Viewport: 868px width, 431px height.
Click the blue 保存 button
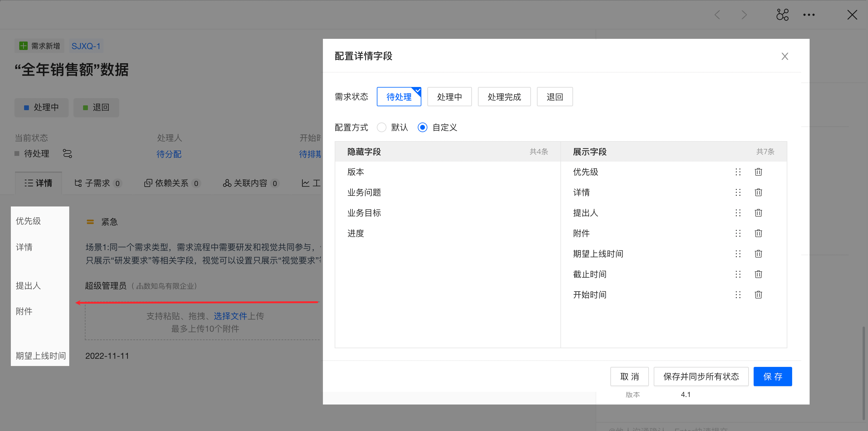(x=772, y=377)
